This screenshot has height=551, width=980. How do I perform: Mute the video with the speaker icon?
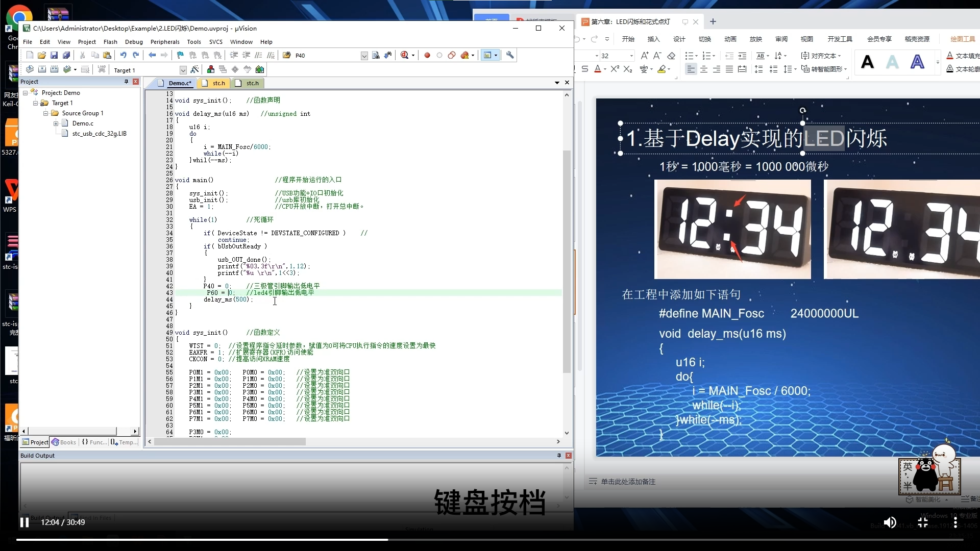click(890, 522)
